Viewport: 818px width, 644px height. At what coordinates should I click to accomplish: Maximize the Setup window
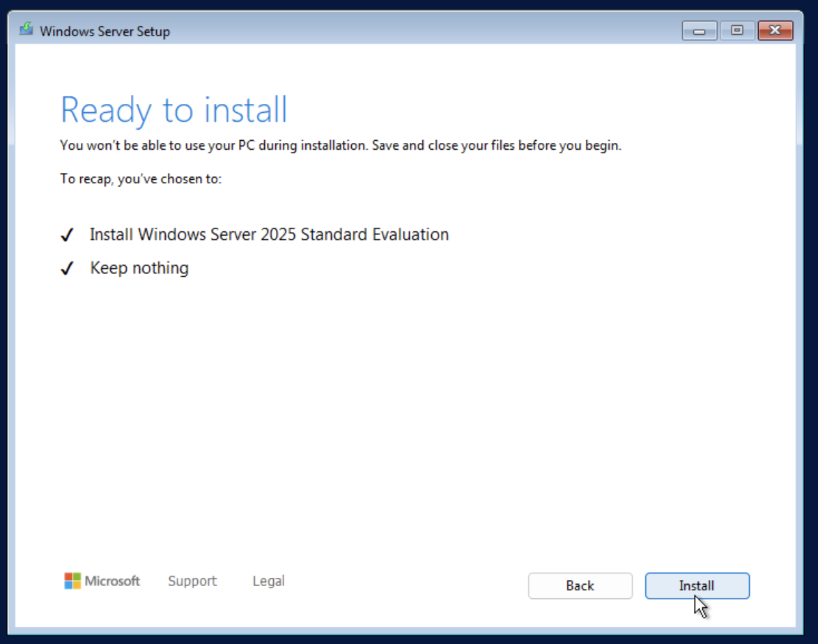[x=736, y=31]
